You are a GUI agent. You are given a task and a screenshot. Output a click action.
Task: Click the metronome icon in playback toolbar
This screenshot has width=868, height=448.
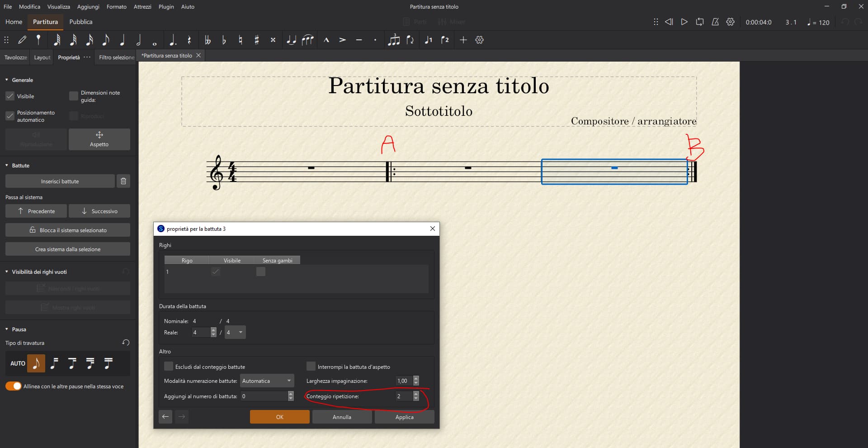click(715, 22)
